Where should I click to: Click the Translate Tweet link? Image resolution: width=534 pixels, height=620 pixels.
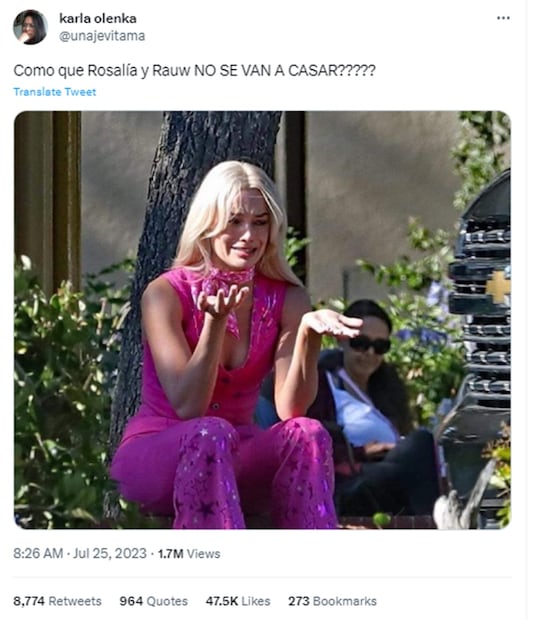pyautogui.click(x=55, y=92)
